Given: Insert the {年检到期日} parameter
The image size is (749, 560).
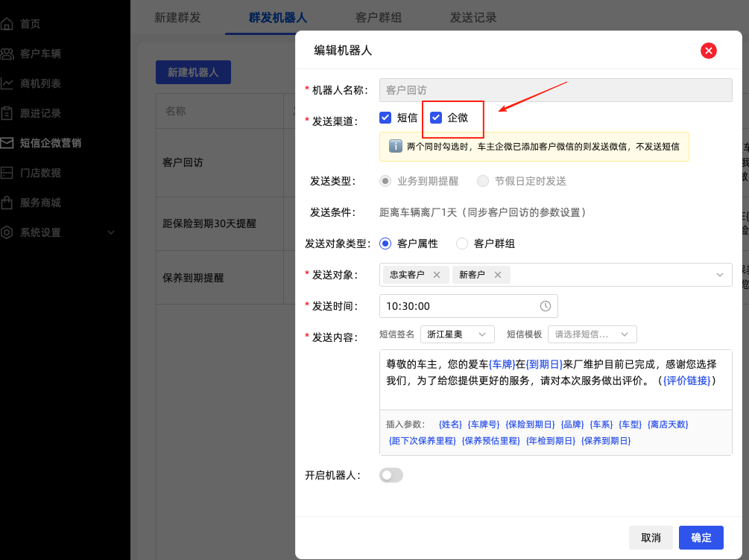Looking at the screenshot, I should coord(550,441).
